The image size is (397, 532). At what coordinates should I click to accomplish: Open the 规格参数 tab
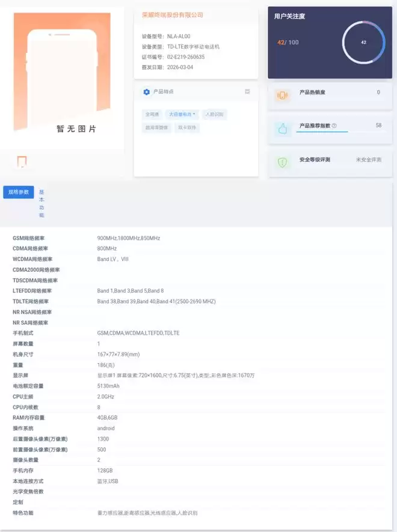click(x=19, y=192)
